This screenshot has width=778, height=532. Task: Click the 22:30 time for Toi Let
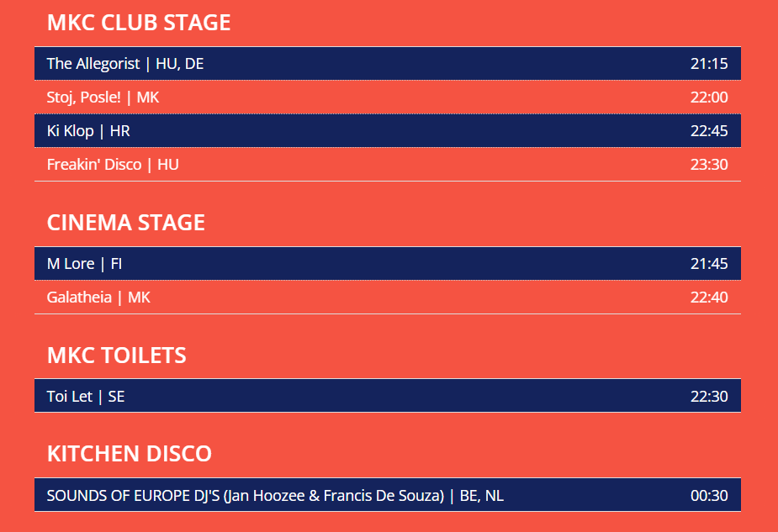[709, 396]
